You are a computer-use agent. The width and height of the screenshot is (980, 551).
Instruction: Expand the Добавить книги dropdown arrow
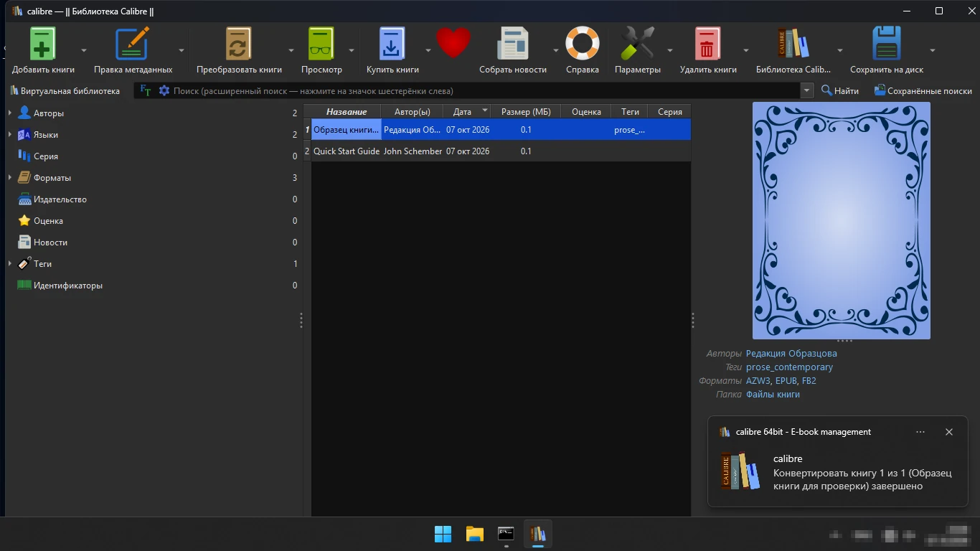click(84, 50)
